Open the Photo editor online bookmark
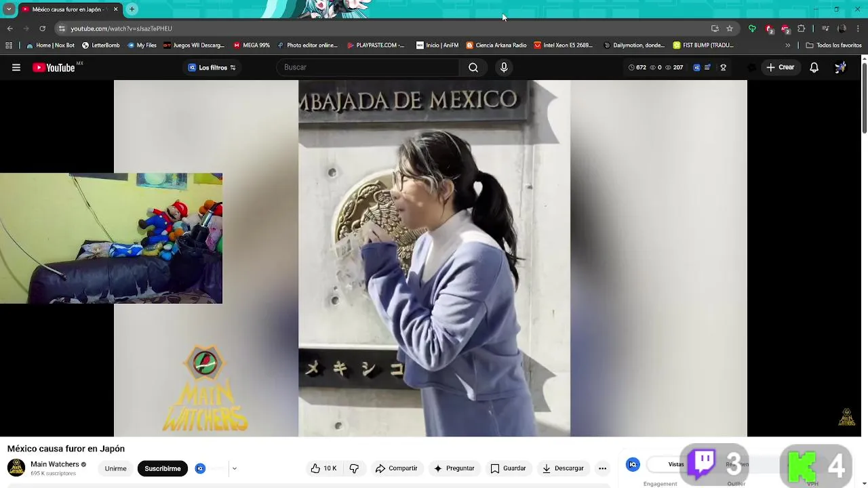 coord(307,45)
